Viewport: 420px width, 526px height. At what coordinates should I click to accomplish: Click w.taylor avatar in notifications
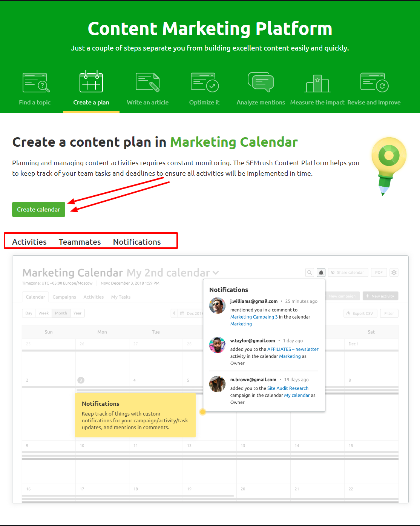217,345
